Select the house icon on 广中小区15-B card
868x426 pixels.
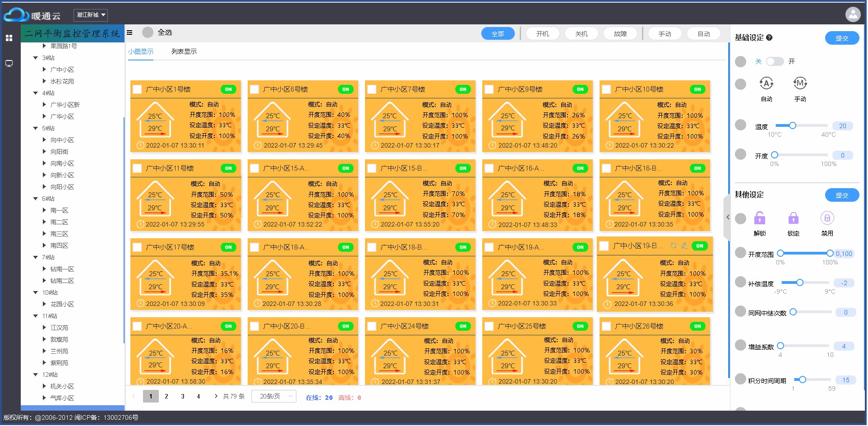pos(390,199)
